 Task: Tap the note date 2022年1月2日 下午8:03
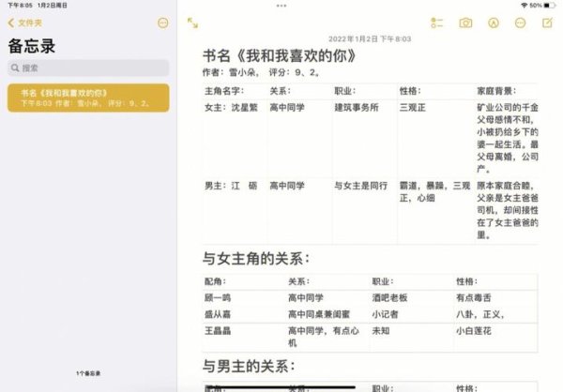tap(370, 38)
